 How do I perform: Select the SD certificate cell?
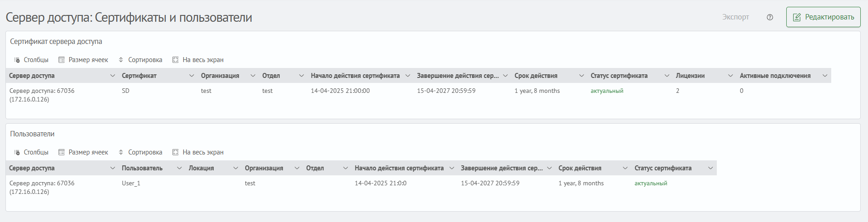[126, 91]
